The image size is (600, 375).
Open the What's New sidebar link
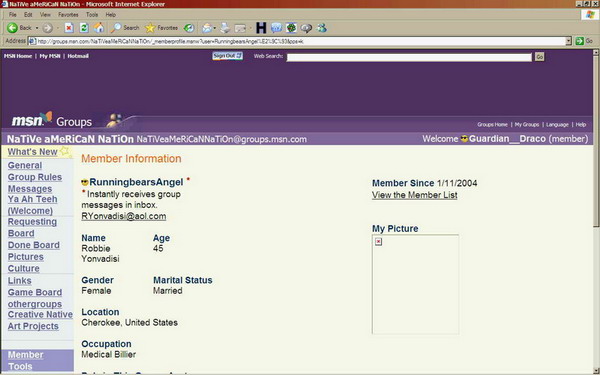(33, 152)
